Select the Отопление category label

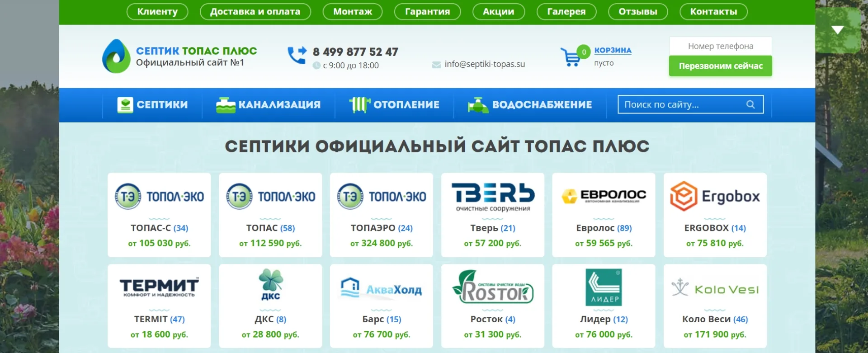[406, 105]
